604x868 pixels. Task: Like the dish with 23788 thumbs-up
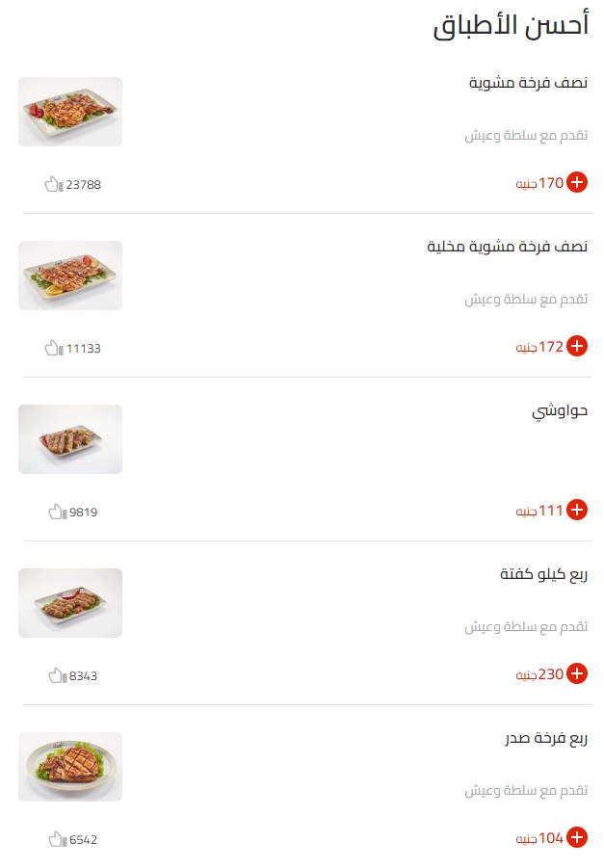54,184
